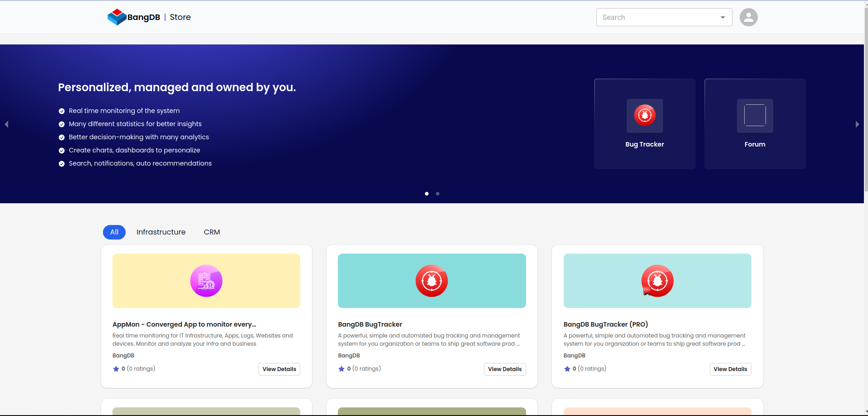View Details for BangDB BugTracker (PRO)

coord(730,369)
